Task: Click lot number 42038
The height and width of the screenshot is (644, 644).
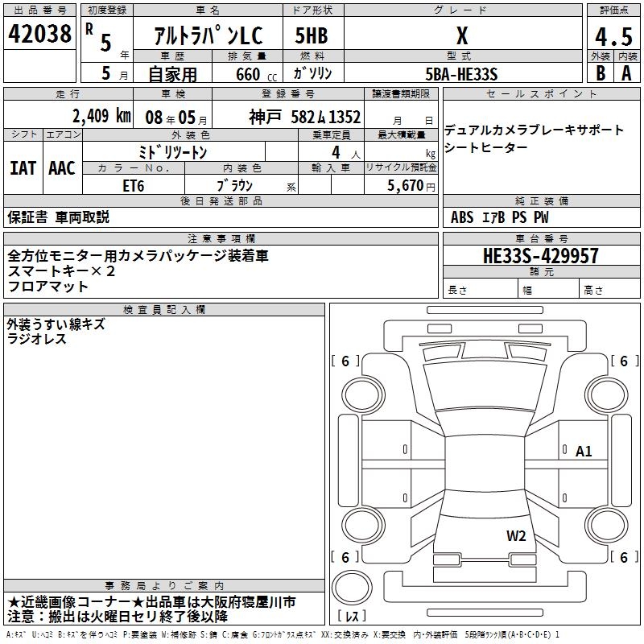Action: click(39, 34)
